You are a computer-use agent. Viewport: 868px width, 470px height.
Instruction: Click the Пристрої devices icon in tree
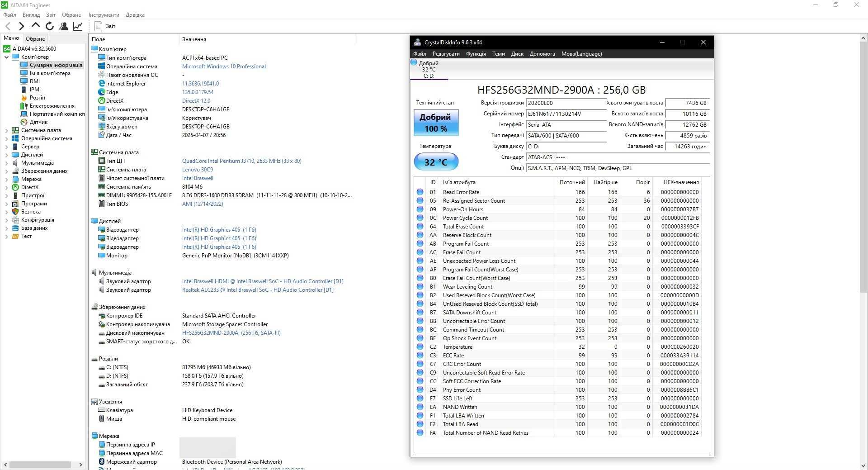pyautogui.click(x=15, y=195)
